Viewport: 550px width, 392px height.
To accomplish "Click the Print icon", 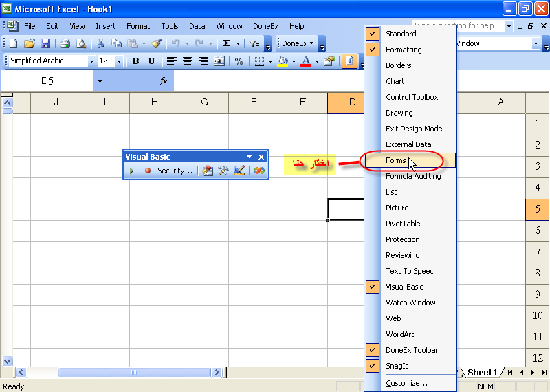I will point(65,43).
